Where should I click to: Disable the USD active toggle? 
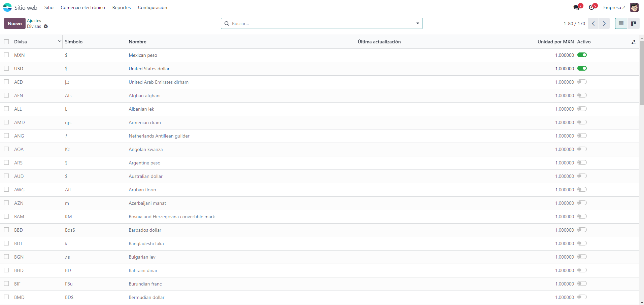coord(582,69)
